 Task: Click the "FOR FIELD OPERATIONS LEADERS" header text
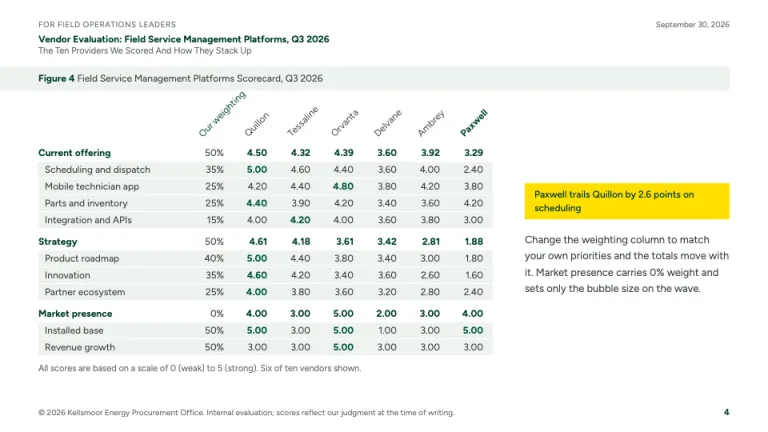[107, 24]
